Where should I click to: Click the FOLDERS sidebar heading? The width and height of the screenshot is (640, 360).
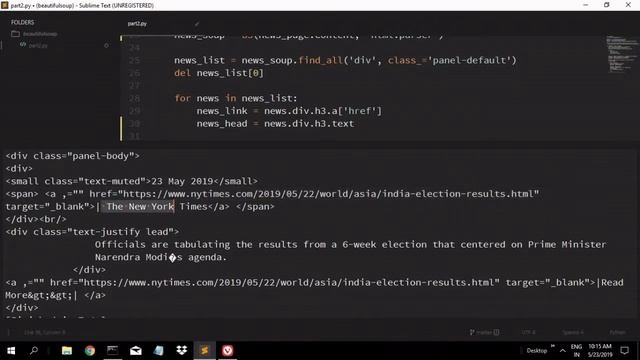coord(22,22)
